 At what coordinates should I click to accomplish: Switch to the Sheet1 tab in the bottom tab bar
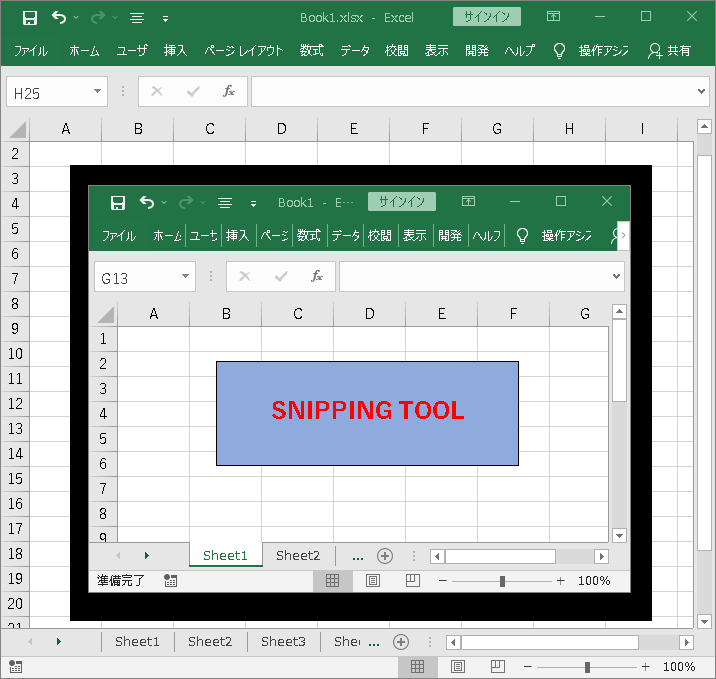(137, 642)
